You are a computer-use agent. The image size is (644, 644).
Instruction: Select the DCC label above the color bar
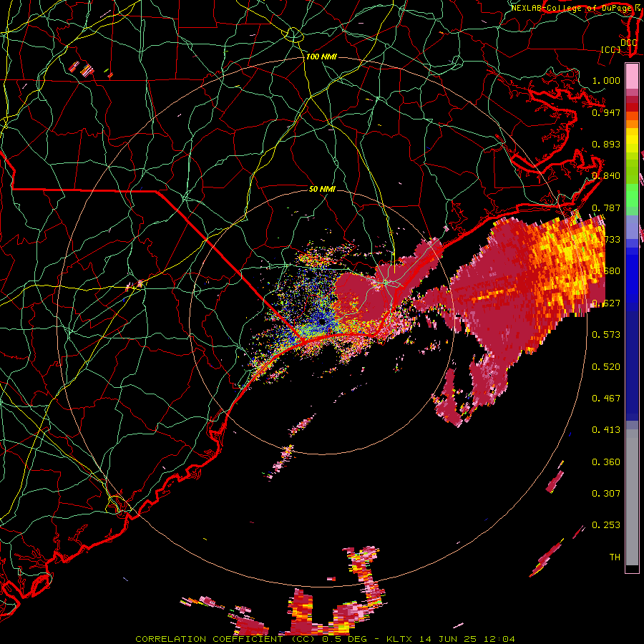[628, 43]
